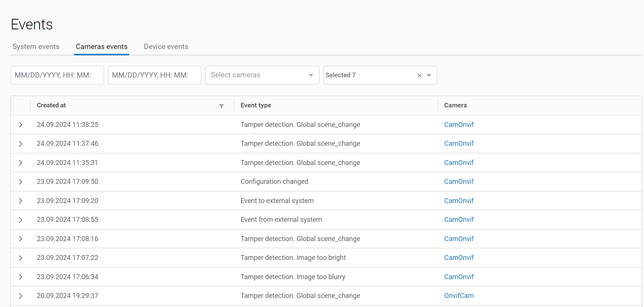Image resolution: width=644 pixels, height=307 pixels.
Task: Expand the 20.09.2024 19:29:37 event row
Action: [x=21, y=296]
